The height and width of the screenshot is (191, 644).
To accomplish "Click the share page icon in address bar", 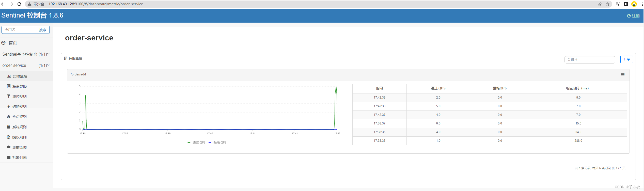I will pyautogui.click(x=600, y=4).
